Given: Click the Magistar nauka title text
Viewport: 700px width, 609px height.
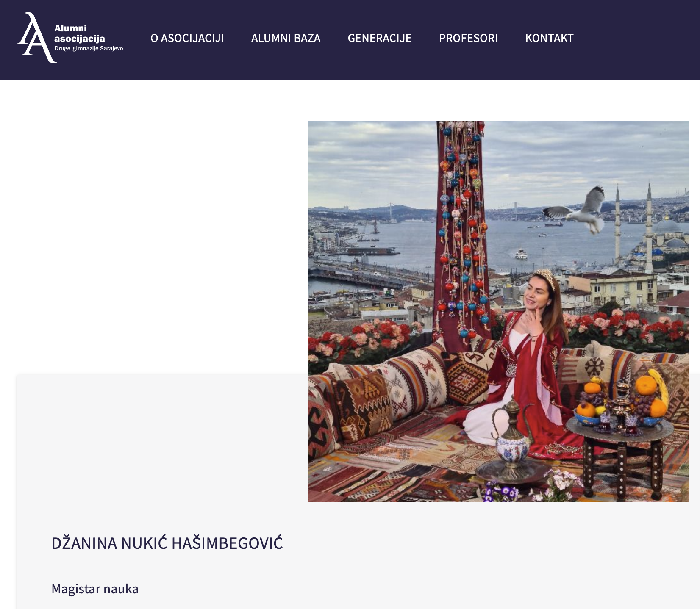Looking at the screenshot, I should (95, 589).
